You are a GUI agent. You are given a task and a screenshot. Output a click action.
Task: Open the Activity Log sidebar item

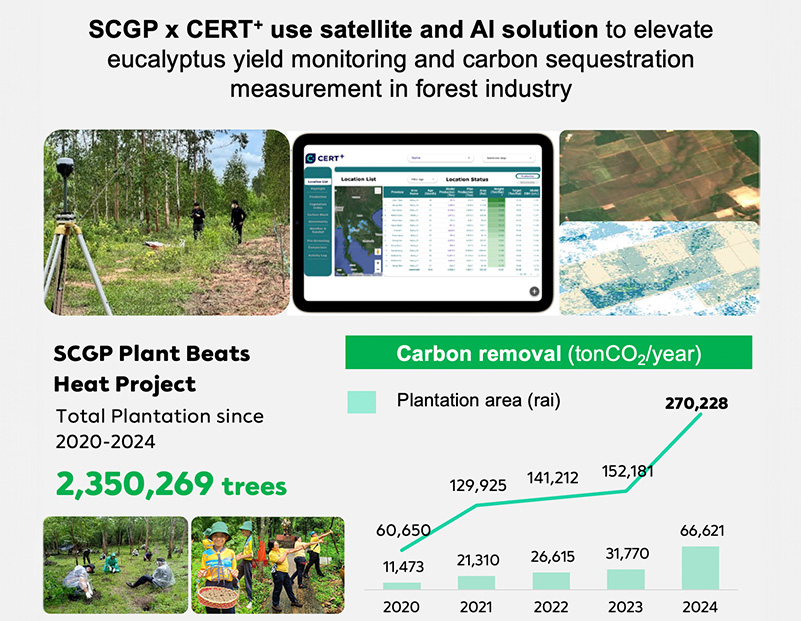pos(319,255)
